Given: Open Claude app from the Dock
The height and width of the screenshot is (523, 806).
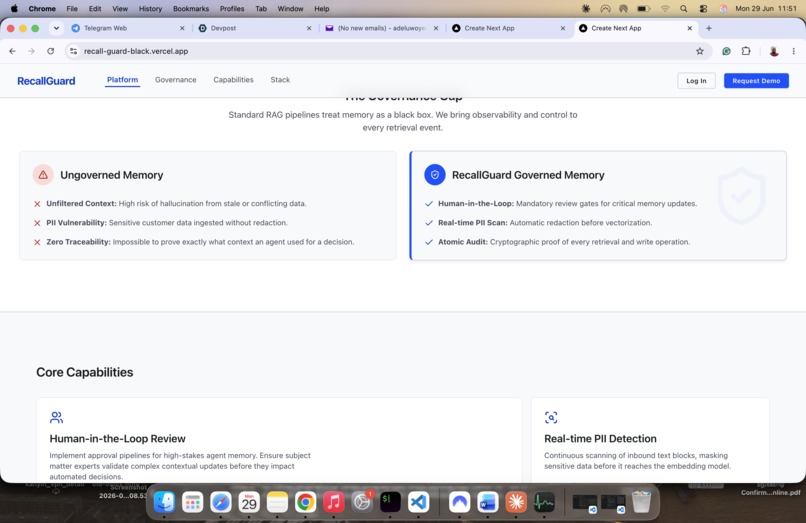Looking at the screenshot, I should 516,501.
